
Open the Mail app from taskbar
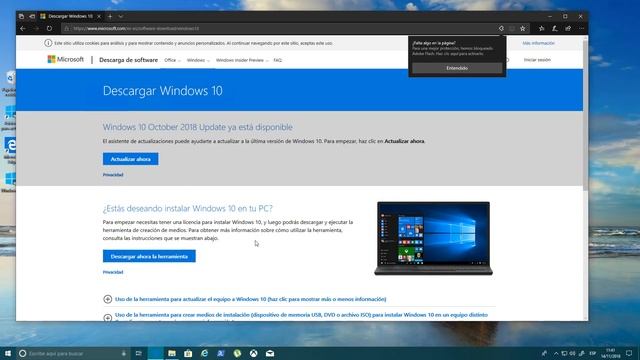270,353
